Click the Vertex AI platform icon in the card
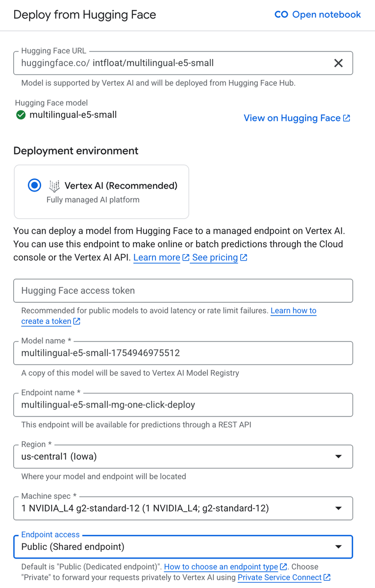This screenshot has height=588, width=375. 54,185
